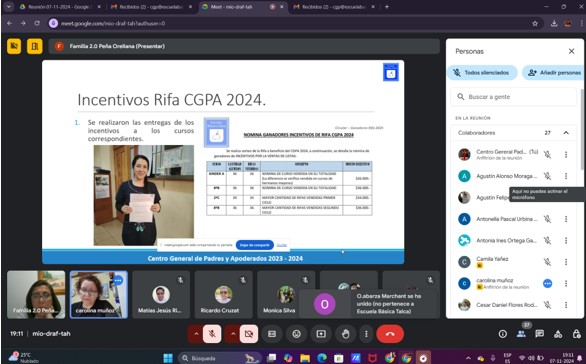Open the chat panel icon
586x364 pixels.
coord(539,334)
